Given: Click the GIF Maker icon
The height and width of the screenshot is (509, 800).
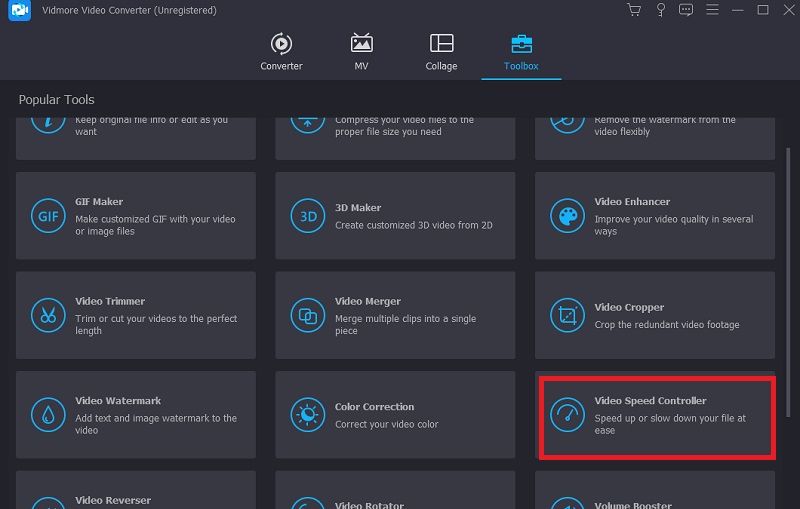Looking at the screenshot, I should click(x=48, y=215).
